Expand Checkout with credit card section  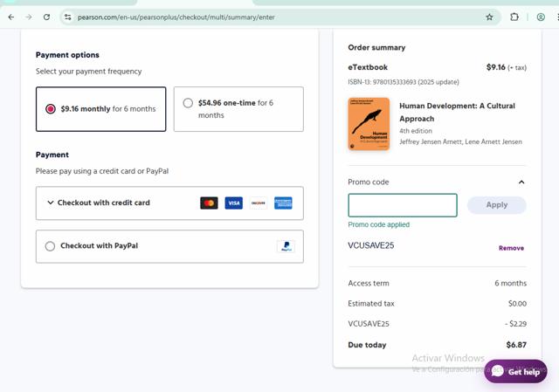coord(169,203)
